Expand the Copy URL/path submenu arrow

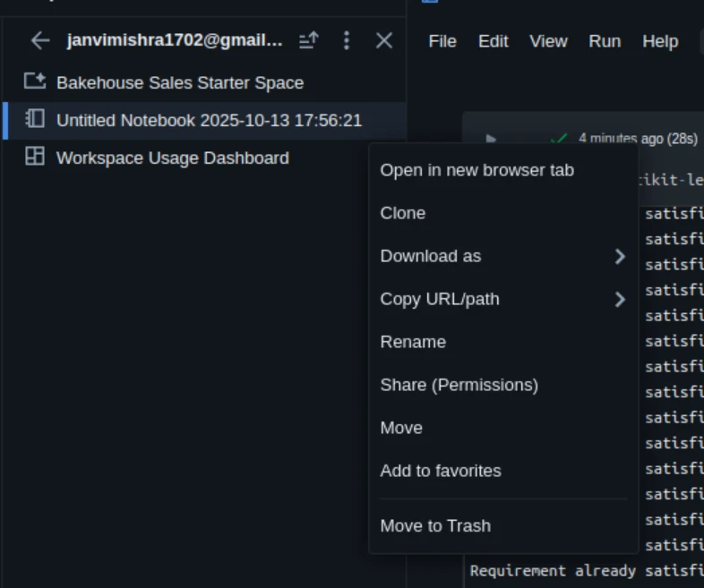click(619, 300)
